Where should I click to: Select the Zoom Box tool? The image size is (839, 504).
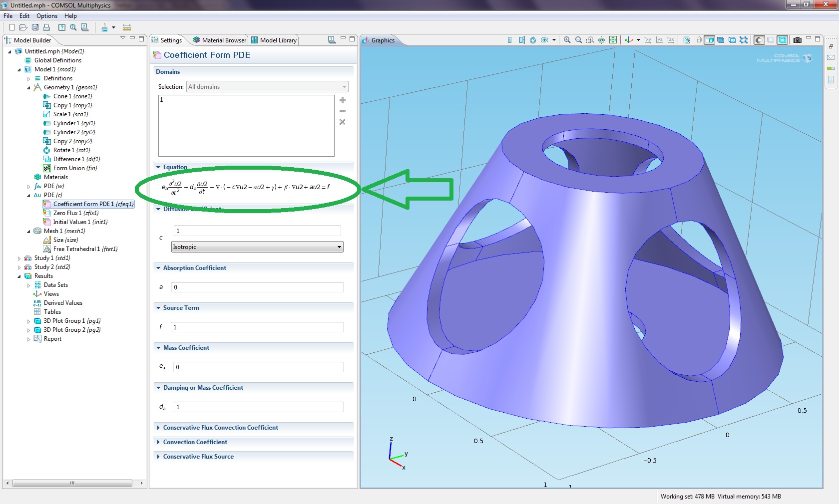click(x=590, y=40)
